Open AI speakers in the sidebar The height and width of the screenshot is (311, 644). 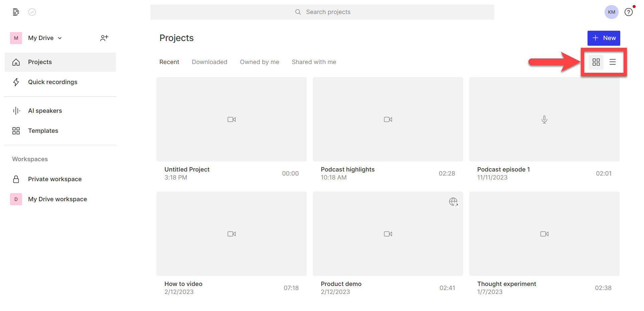pyautogui.click(x=60, y=111)
